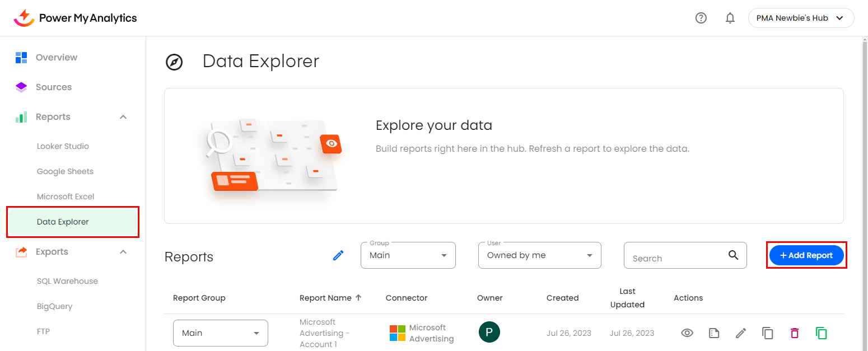
Task: Collapse the Exports sidebar section
Action: pos(123,252)
